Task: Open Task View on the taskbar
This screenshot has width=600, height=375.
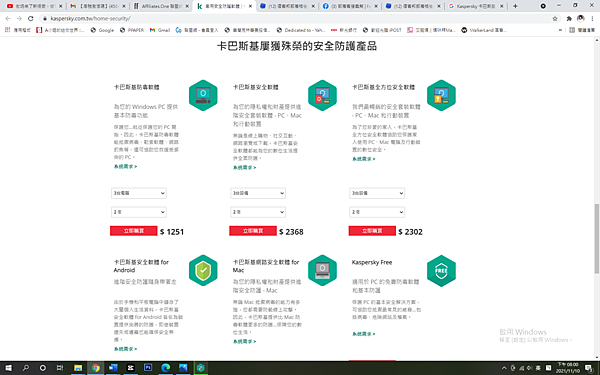Action: 60,368
